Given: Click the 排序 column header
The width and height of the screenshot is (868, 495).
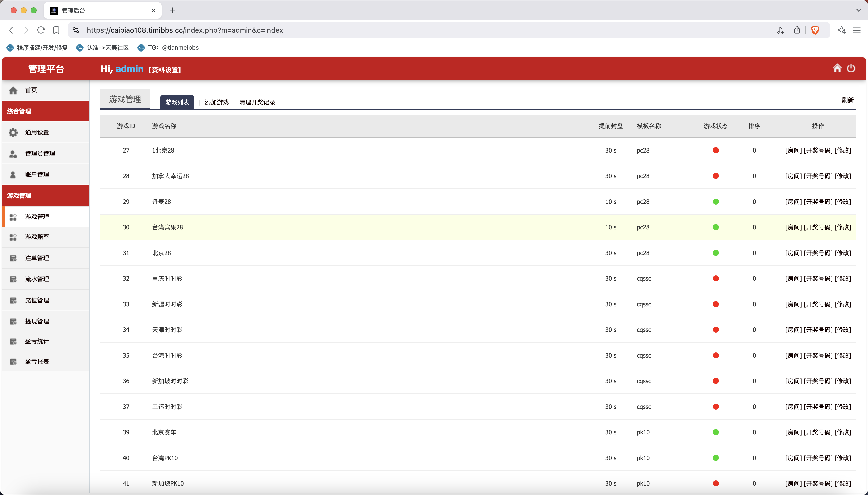Looking at the screenshot, I should (754, 126).
